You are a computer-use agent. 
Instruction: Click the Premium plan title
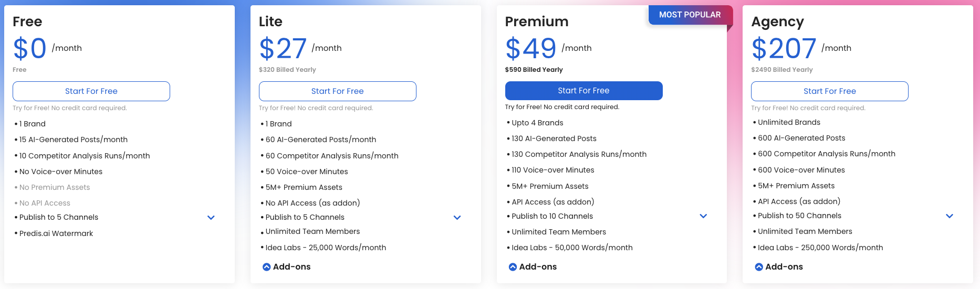pos(537,22)
